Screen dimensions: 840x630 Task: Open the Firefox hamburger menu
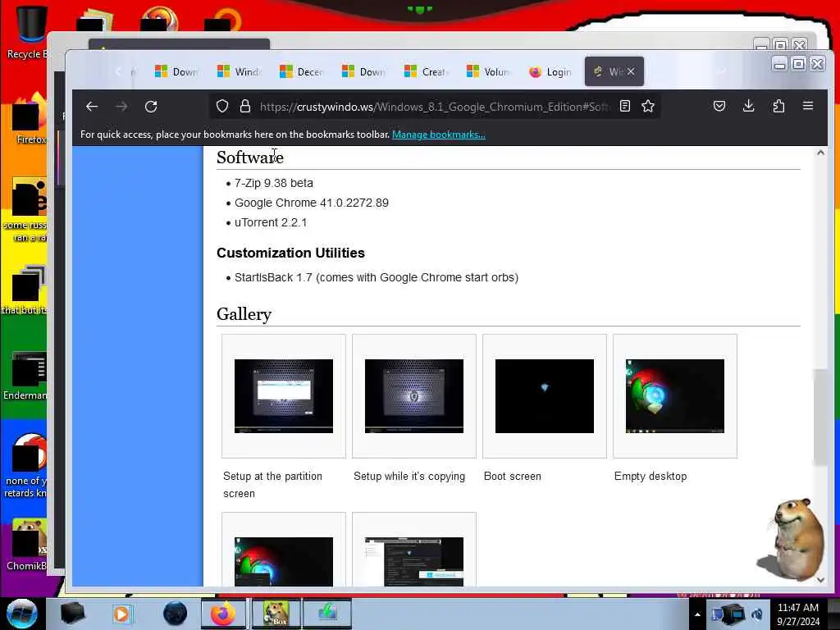pos(808,106)
